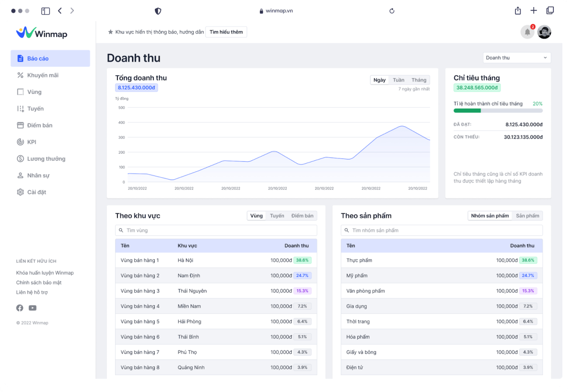The image size is (568, 392).
Task: Open Lương thưởng in the sidebar
Action: (x=46, y=159)
